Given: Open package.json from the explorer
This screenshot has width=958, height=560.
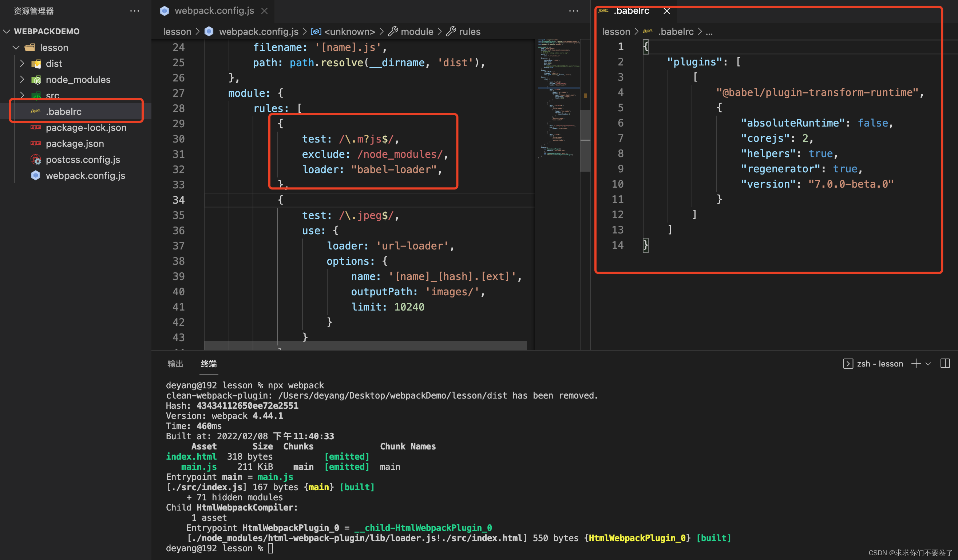Looking at the screenshot, I should pyautogui.click(x=75, y=144).
